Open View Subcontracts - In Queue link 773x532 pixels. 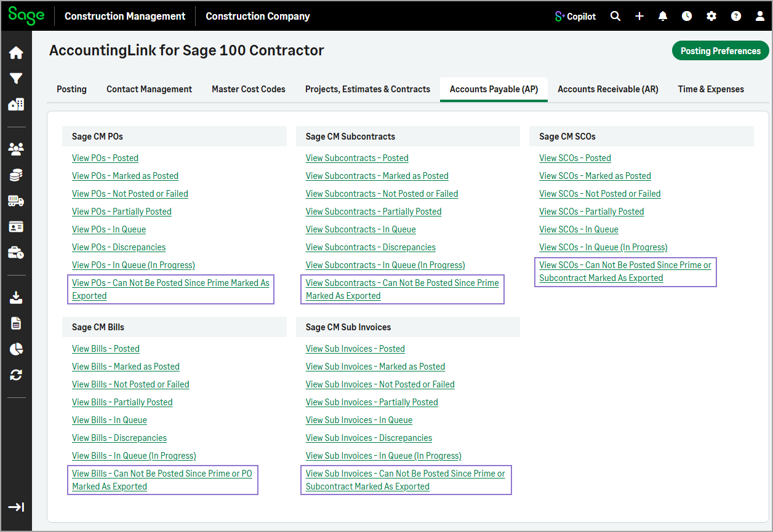pos(361,229)
